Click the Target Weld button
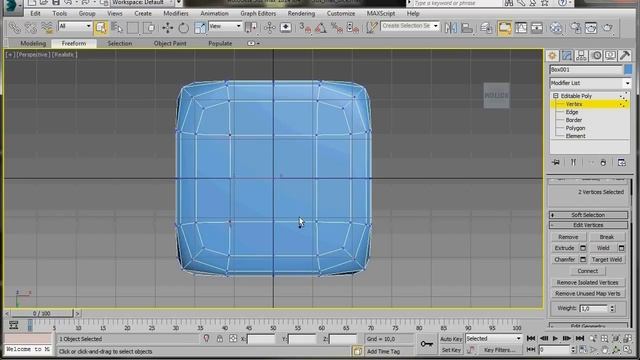 607,260
